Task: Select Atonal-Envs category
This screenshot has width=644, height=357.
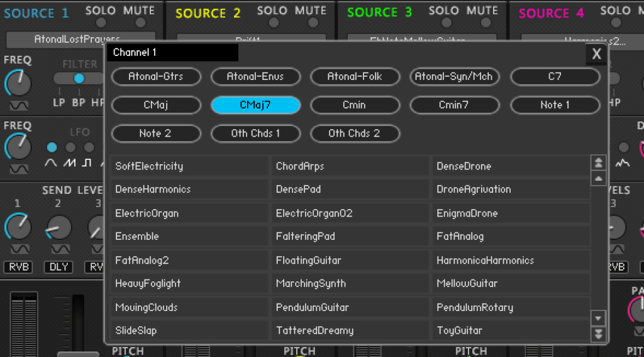Action: pos(255,77)
